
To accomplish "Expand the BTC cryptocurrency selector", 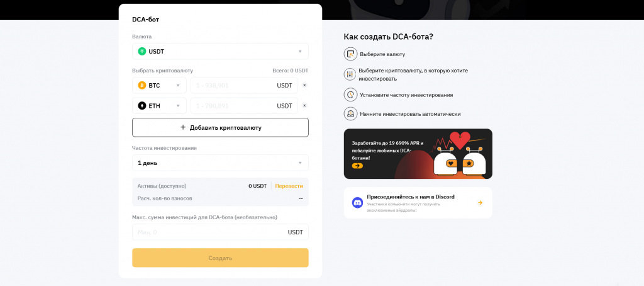I will click(x=160, y=85).
